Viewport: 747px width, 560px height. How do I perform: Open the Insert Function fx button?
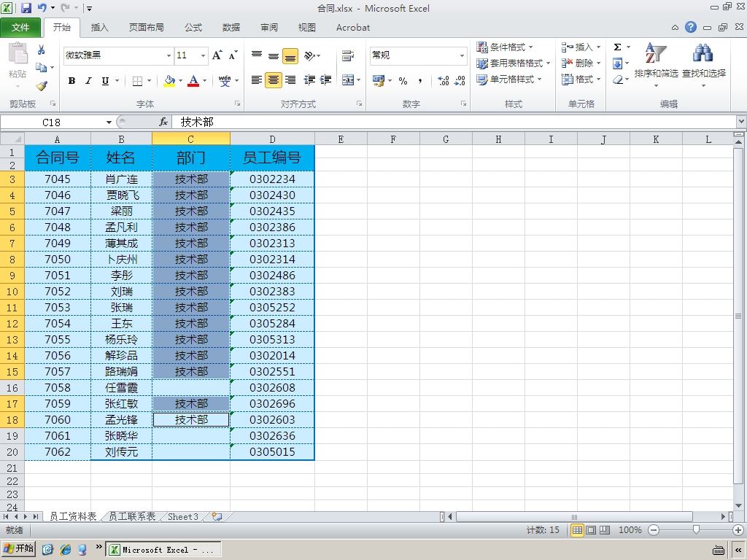163,122
